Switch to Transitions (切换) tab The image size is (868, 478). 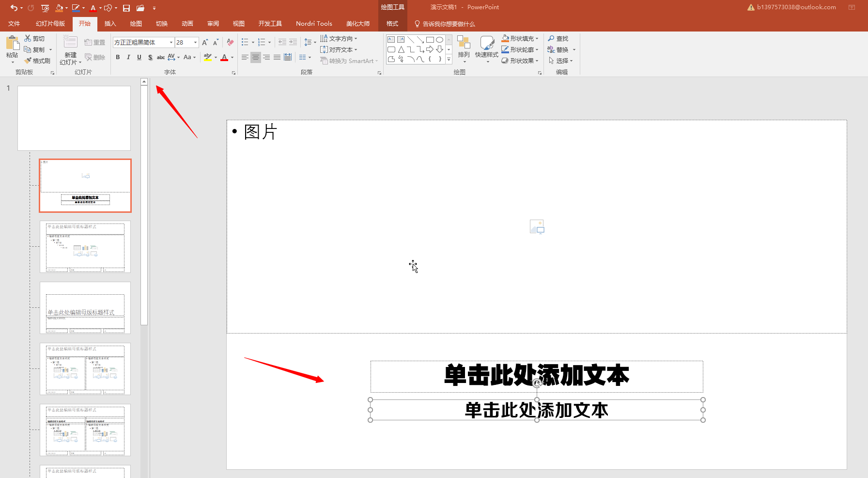click(162, 23)
